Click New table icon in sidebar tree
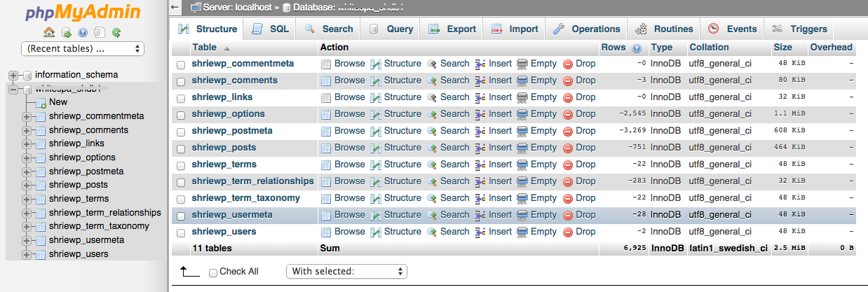This screenshot has width=868, height=292. (x=41, y=102)
